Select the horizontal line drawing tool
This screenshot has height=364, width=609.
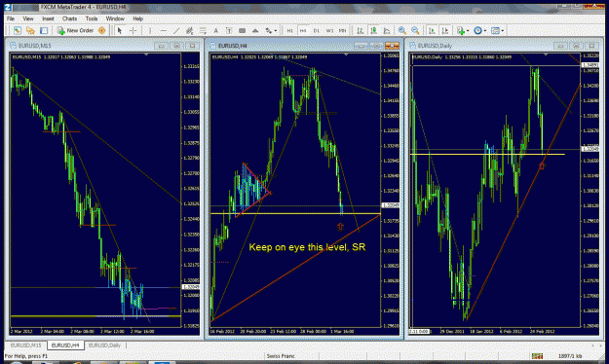coord(163,30)
